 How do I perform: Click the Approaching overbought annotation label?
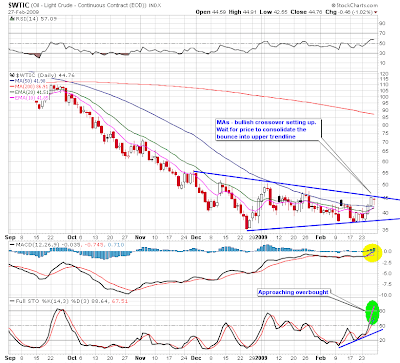(x=293, y=292)
